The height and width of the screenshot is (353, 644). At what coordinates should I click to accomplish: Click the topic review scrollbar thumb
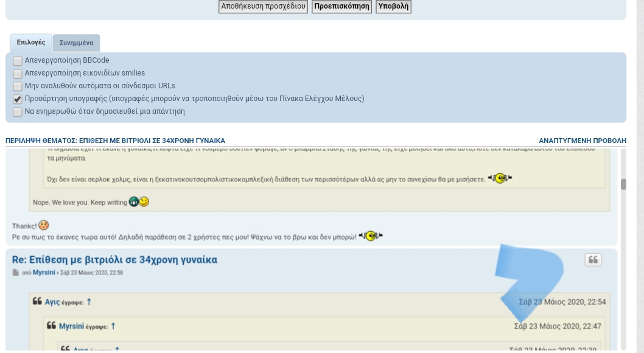coord(623,184)
